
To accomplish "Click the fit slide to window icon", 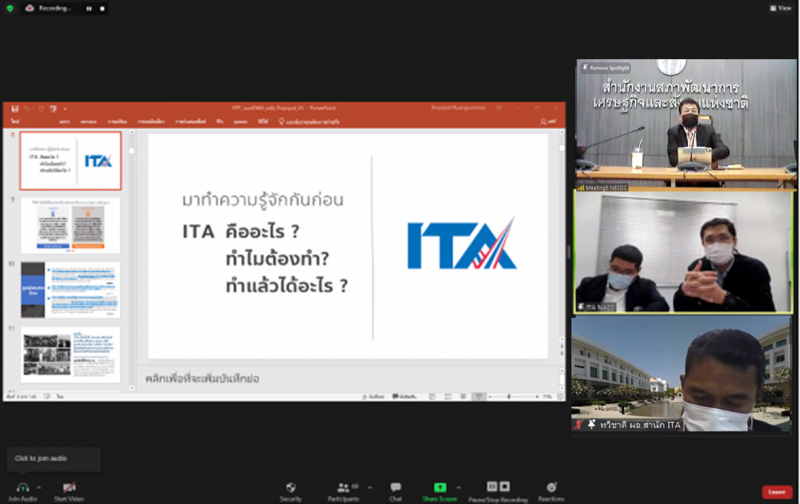I will tap(560, 396).
